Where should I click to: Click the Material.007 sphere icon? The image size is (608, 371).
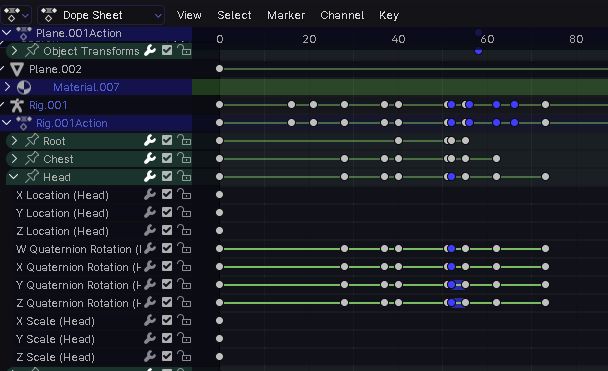point(24,87)
